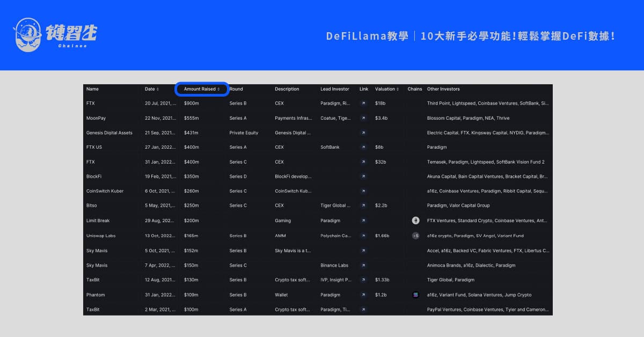Open the link arrow in MoonPay row
The height and width of the screenshot is (337, 644).
click(363, 118)
